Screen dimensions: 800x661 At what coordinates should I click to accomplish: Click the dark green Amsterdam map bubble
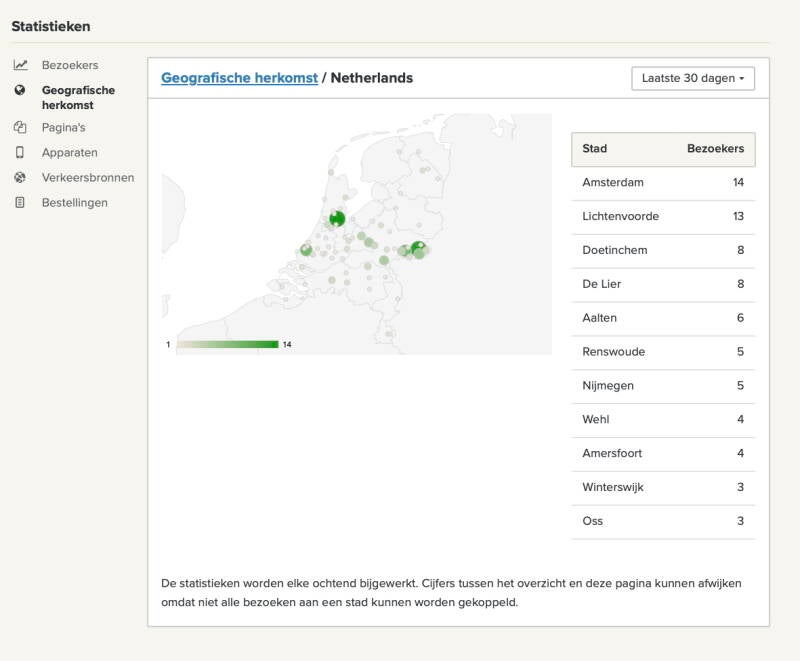click(x=337, y=218)
